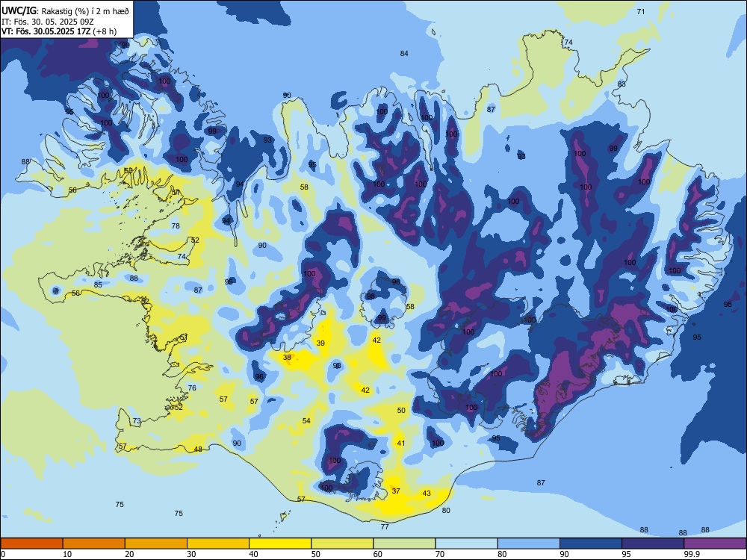Select the humidity value 80 off the coast
The height and width of the screenshot is (560, 747).
(446, 510)
